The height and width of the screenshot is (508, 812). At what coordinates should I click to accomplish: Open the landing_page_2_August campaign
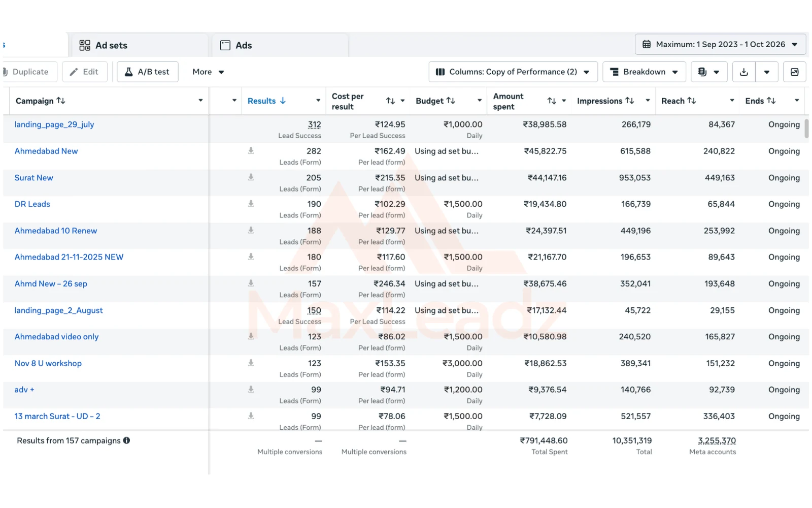coord(58,310)
